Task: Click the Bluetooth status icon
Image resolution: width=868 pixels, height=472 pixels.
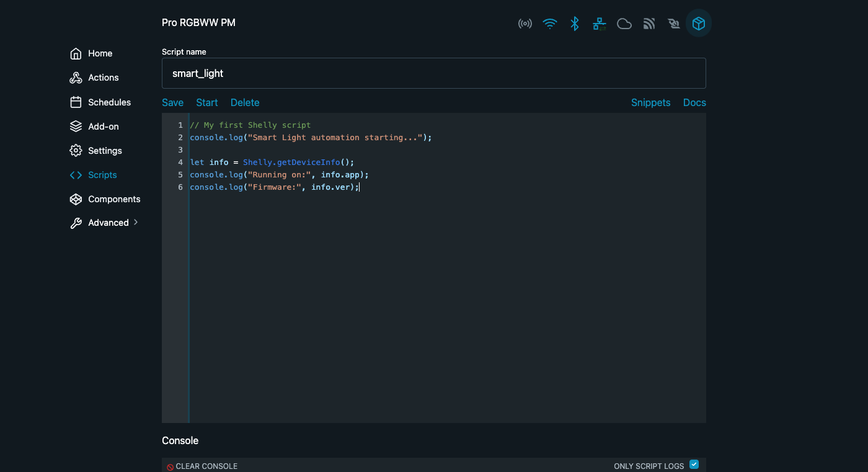Action: coord(575,24)
